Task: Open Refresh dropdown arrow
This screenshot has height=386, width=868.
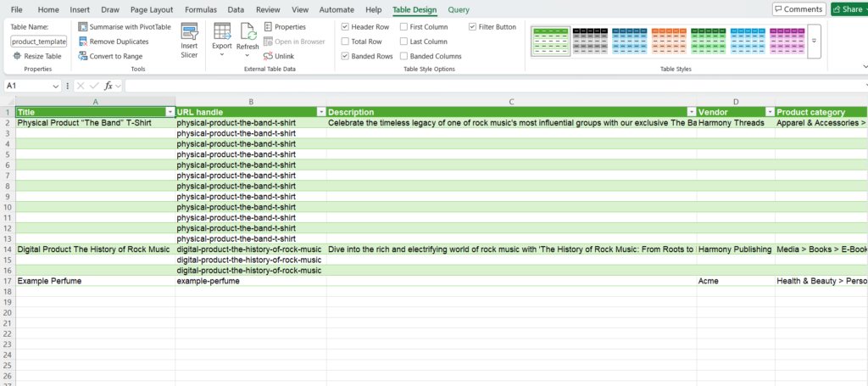Action: click(248, 55)
